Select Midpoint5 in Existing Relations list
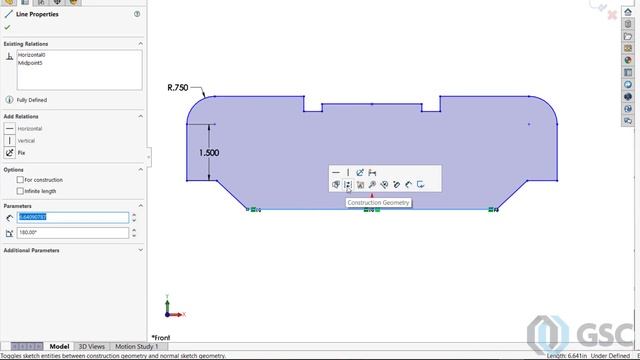The image size is (640, 360). (x=30, y=63)
